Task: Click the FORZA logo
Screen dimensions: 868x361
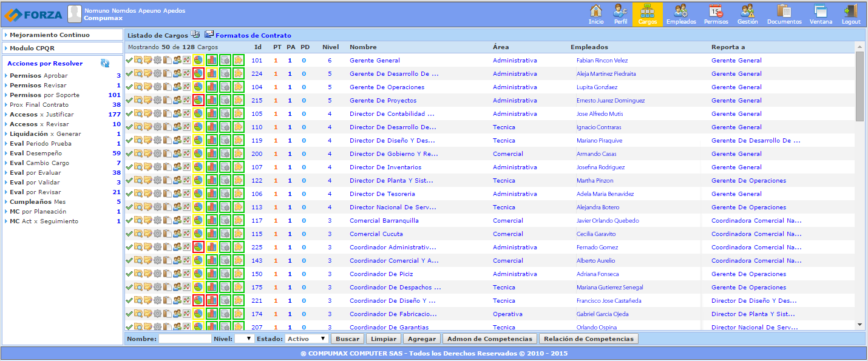Action: tap(33, 15)
